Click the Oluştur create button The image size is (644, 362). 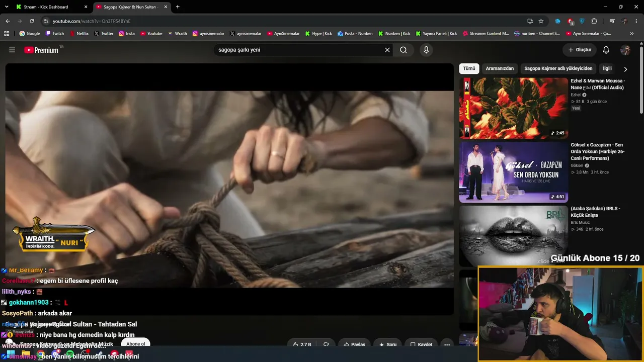click(580, 50)
